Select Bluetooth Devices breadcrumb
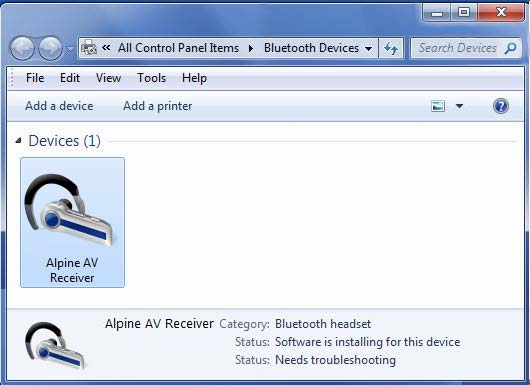The image size is (530, 385). 311,48
